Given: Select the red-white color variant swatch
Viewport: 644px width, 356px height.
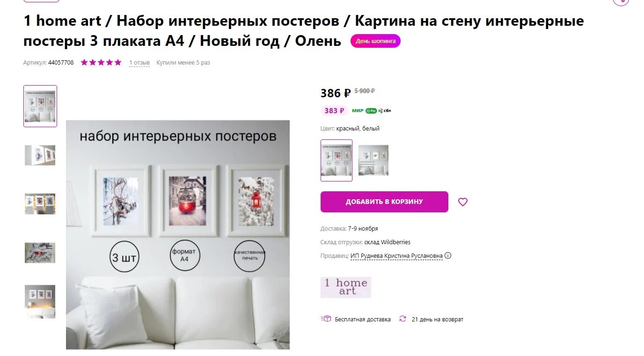Looking at the screenshot, I should pos(337,160).
